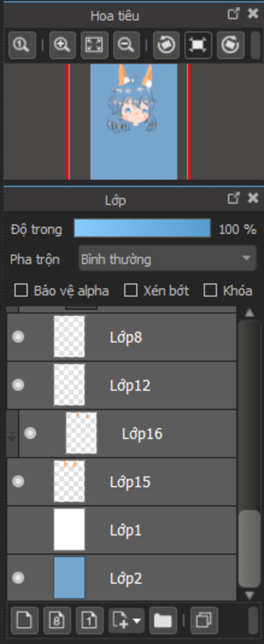
Task: Add a new 8-bit layer
Action: click(57, 620)
